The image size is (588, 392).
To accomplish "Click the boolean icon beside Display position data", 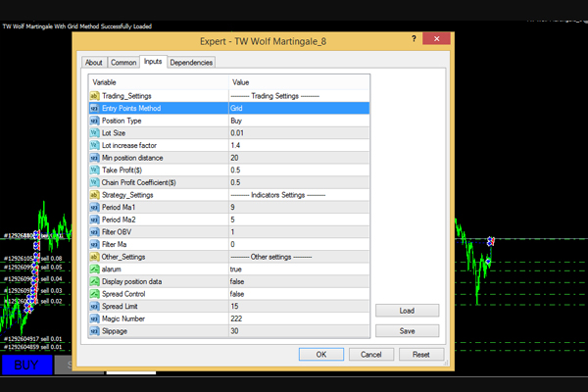I will 94,281.
